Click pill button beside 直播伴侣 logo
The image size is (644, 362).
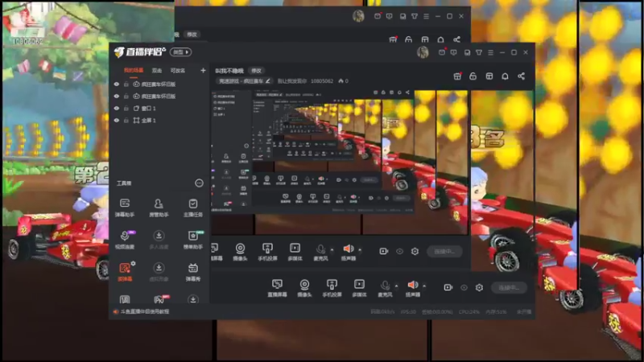(x=181, y=52)
